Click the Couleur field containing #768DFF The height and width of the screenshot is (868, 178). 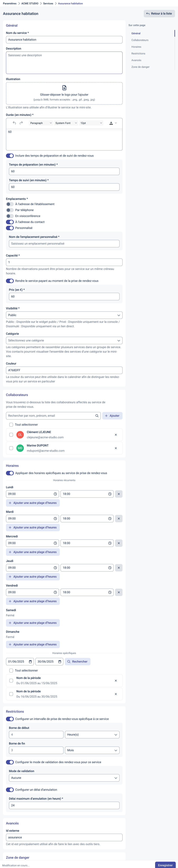pos(64,370)
